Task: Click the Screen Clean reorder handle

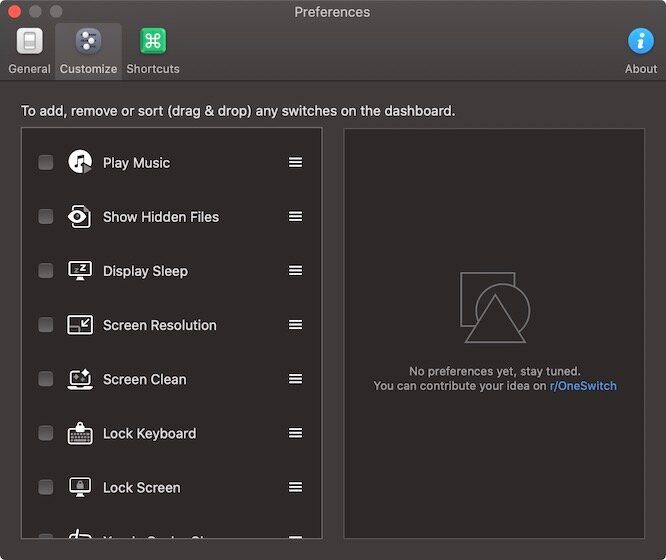Action: pos(295,379)
